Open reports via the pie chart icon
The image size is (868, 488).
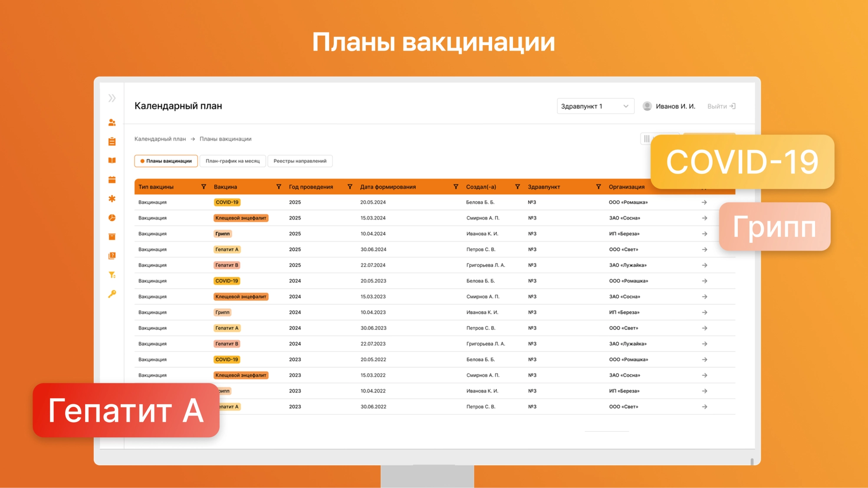pos(112,218)
